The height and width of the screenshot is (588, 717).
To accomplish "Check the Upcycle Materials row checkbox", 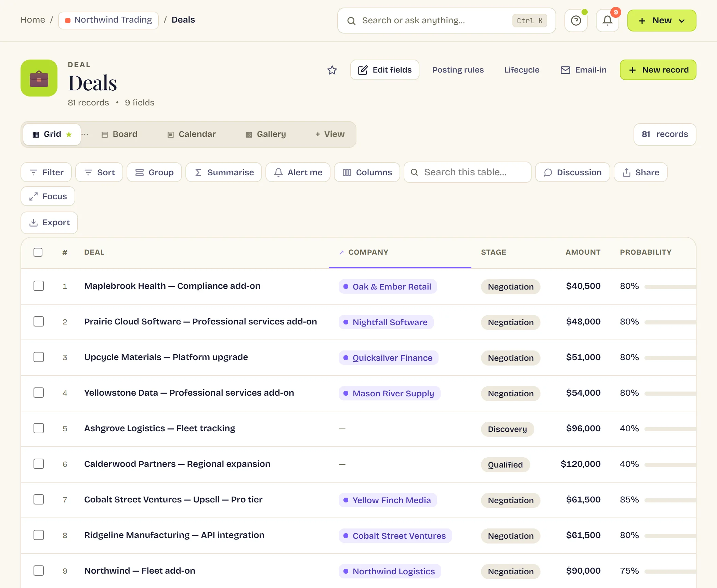I will tap(39, 357).
